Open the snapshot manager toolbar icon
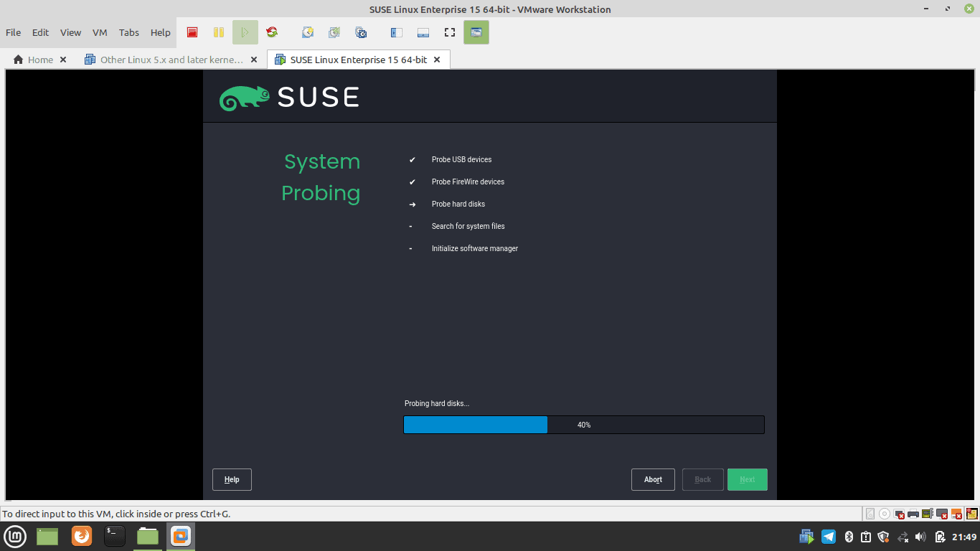This screenshot has height=551, width=980. pyautogui.click(x=361, y=32)
